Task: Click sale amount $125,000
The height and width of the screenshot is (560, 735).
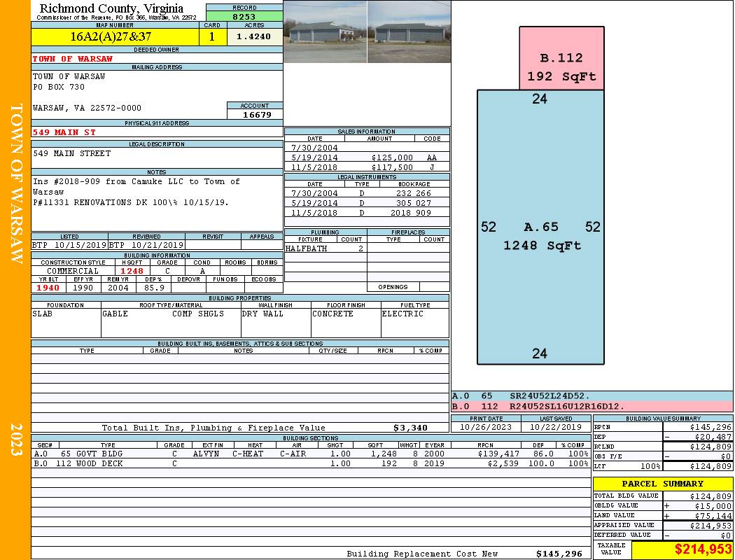Action: pyautogui.click(x=392, y=157)
